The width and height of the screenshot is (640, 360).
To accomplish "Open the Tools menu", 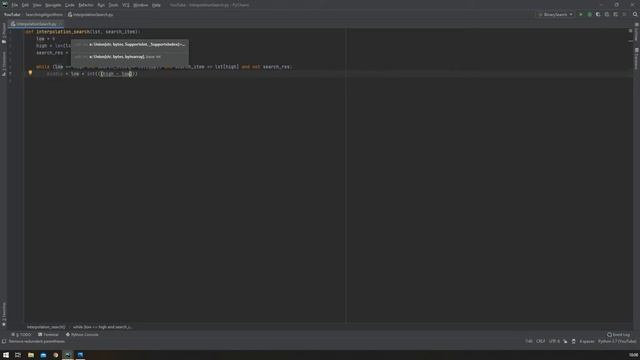I will coord(113,5).
